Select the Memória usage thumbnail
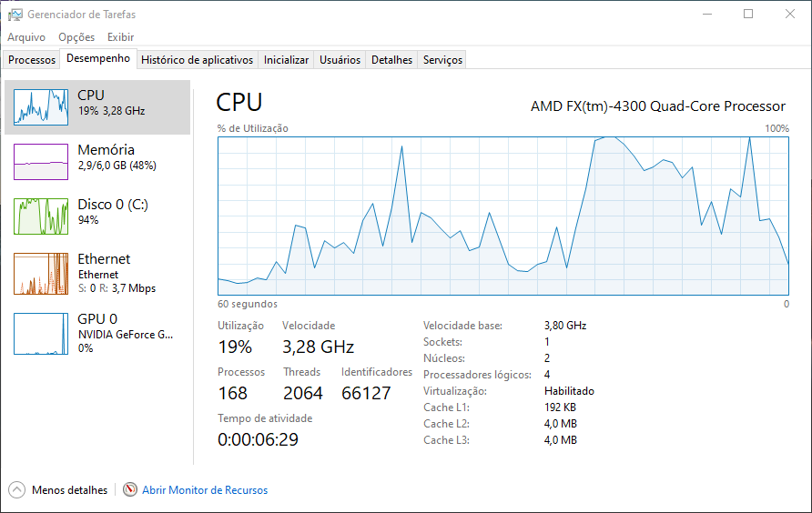Viewport: 812px width, 513px height. tap(41, 162)
